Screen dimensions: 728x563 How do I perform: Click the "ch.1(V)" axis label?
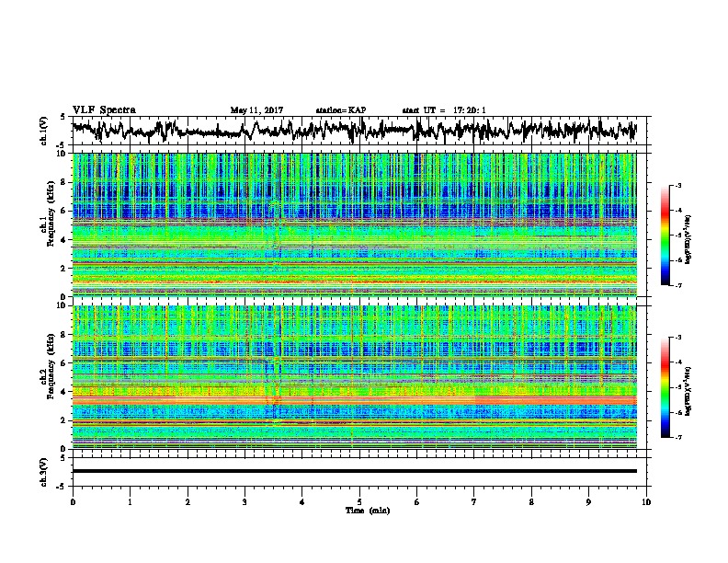44,131
